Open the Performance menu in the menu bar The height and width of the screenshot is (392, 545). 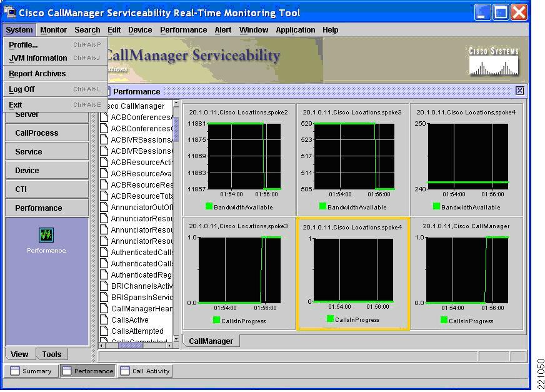pyautogui.click(x=184, y=30)
